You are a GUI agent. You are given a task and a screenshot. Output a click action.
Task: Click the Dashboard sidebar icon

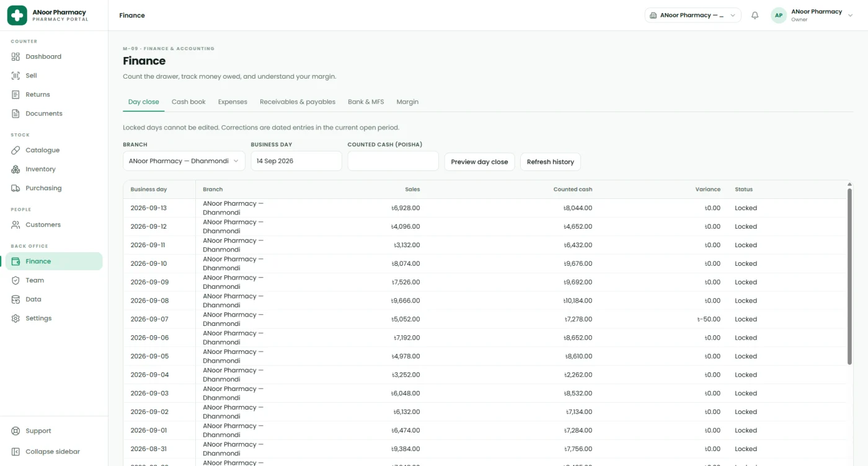click(x=15, y=56)
